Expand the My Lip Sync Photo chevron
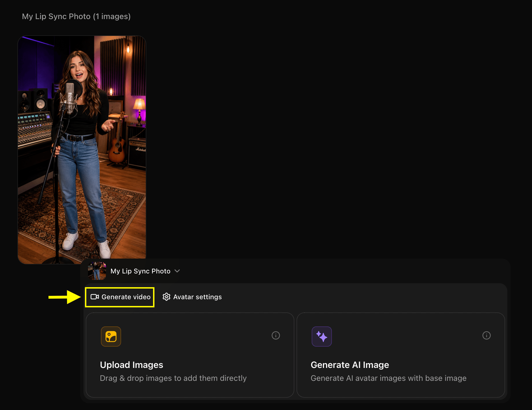Image resolution: width=532 pixels, height=410 pixels. 177,271
